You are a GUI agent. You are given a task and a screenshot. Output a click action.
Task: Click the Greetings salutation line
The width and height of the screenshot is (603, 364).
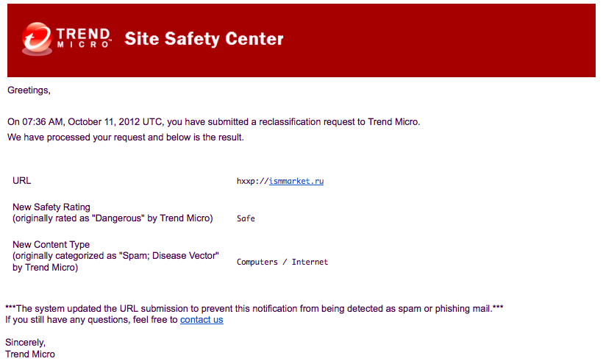29,90
